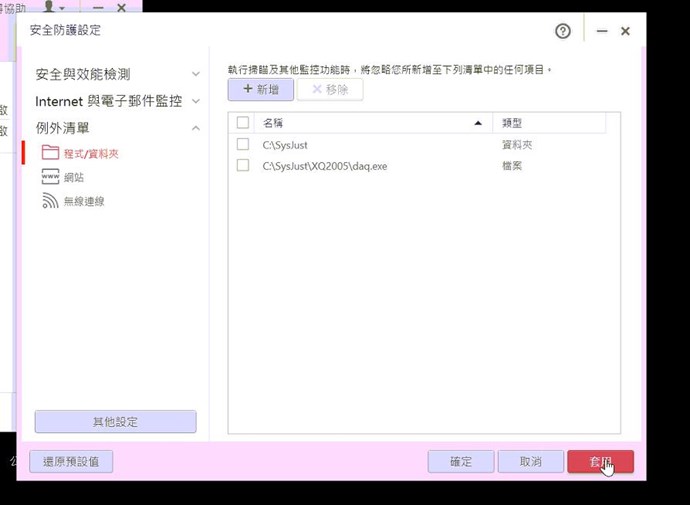This screenshot has width=690, height=505.
Task: Click the 取消 button
Action: tap(530, 462)
